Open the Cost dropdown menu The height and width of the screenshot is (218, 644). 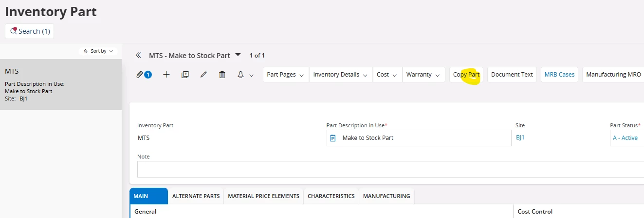point(387,75)
